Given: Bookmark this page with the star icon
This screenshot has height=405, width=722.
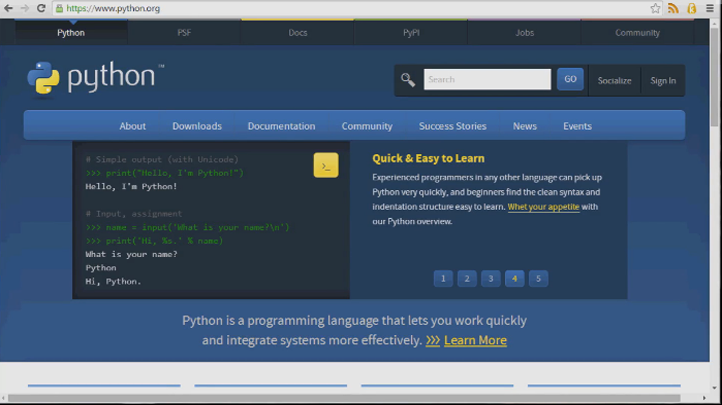Looking at the screenshot, I should point(655,8).
